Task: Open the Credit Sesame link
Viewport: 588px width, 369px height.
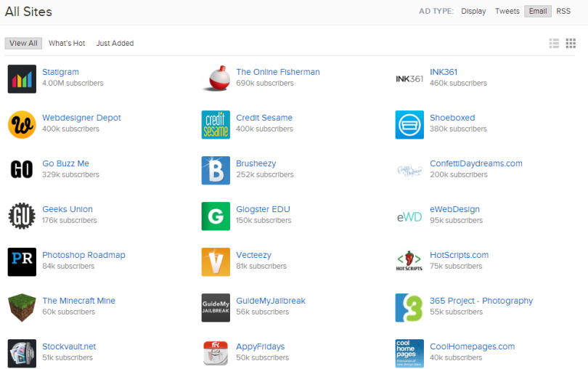Action: pos(264,118)
